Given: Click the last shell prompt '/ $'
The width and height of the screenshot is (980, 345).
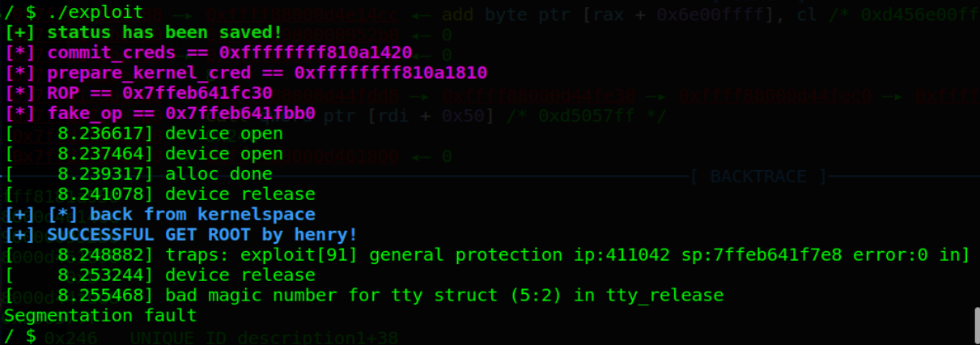Looking at the screenshot, I should 19,336.
